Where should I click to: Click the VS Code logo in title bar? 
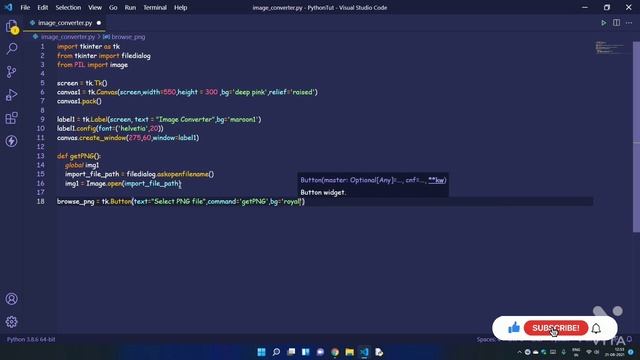tap(9, 7)
